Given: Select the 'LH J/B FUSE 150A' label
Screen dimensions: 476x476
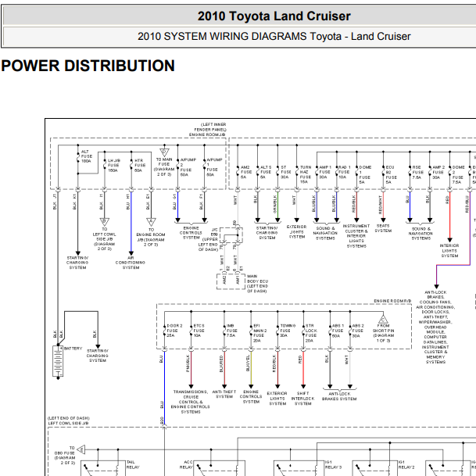Looking at the screenshot, I should (114, 166).
